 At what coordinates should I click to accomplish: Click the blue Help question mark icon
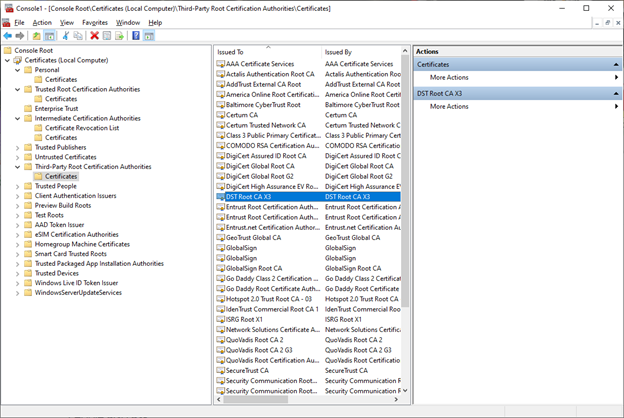(136, 35)
